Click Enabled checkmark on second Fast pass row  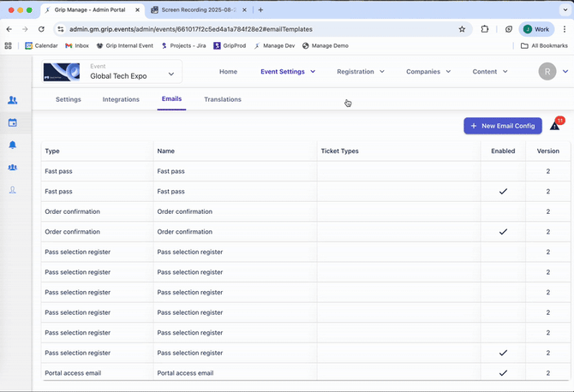[x=504, y=191]
